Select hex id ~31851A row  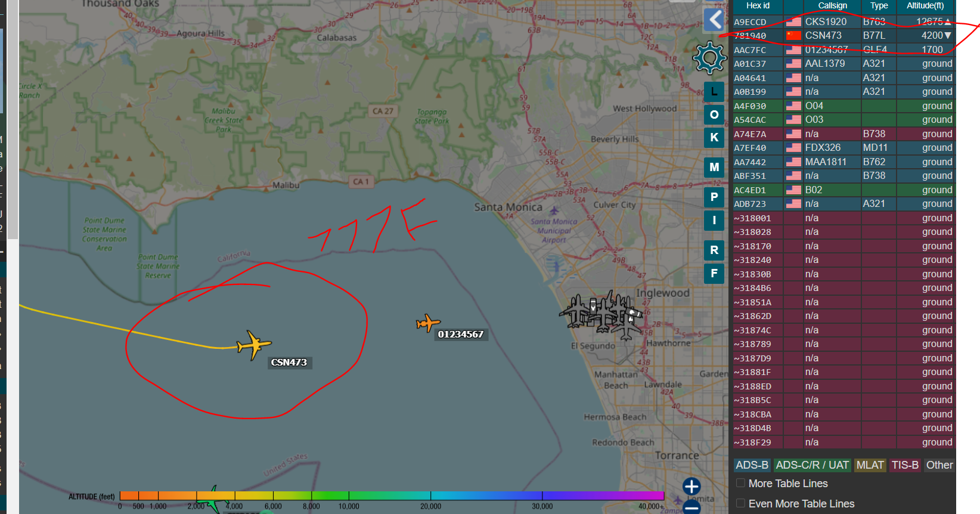click(843, 302)
